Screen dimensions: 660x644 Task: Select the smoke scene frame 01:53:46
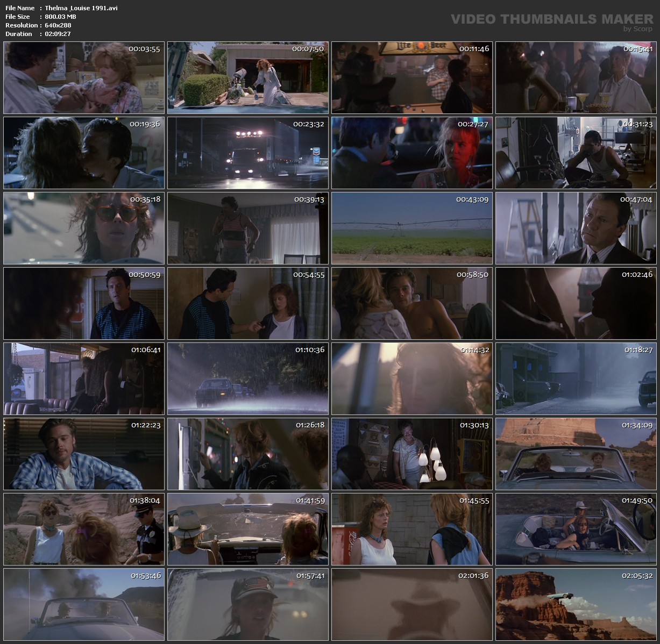(x=84, y=604)
